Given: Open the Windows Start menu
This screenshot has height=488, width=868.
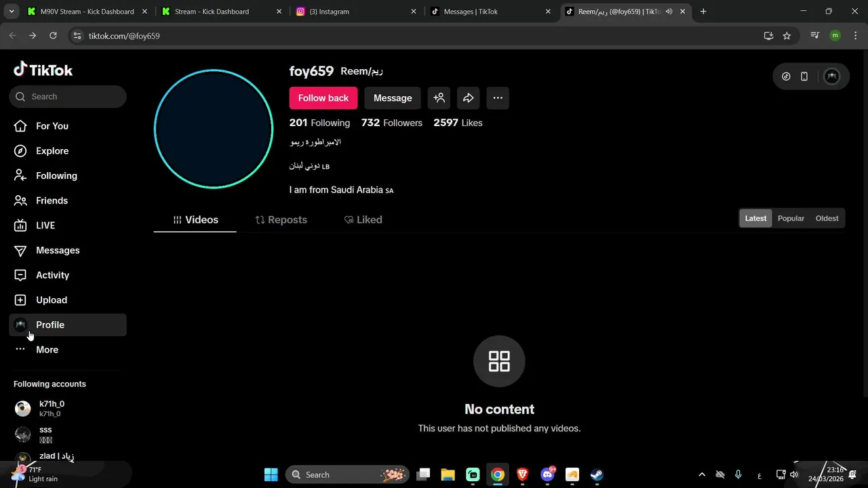Looking at the screenshot, I should point(271,474).
